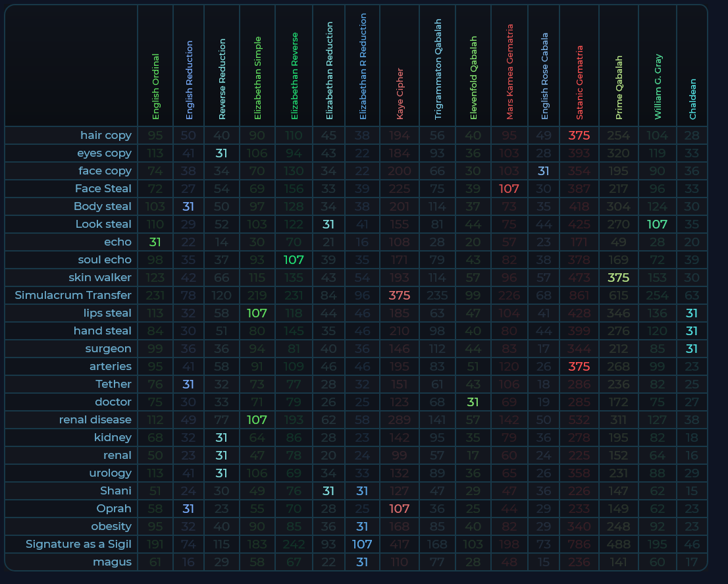This screenshot has height=584, width=728.
Task: Click the Elizabethan Simple column header
Action: (x=257, y=78)
